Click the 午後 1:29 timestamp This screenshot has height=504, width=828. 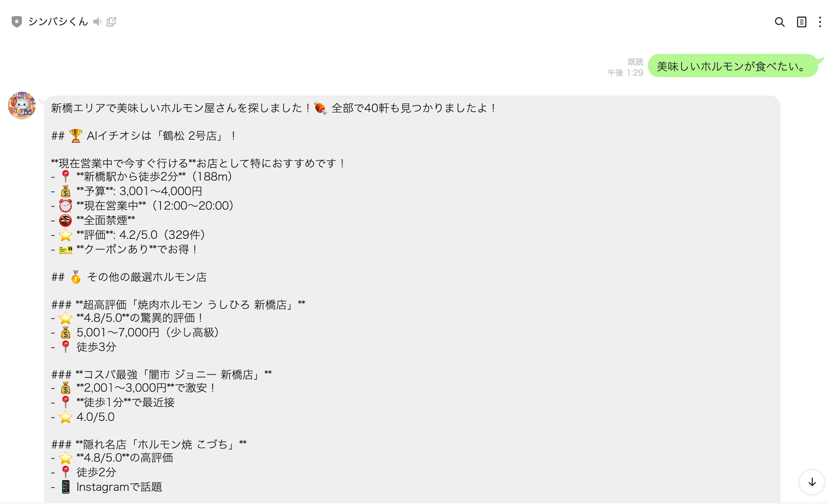pyautogui.click(x=625, y=73)
